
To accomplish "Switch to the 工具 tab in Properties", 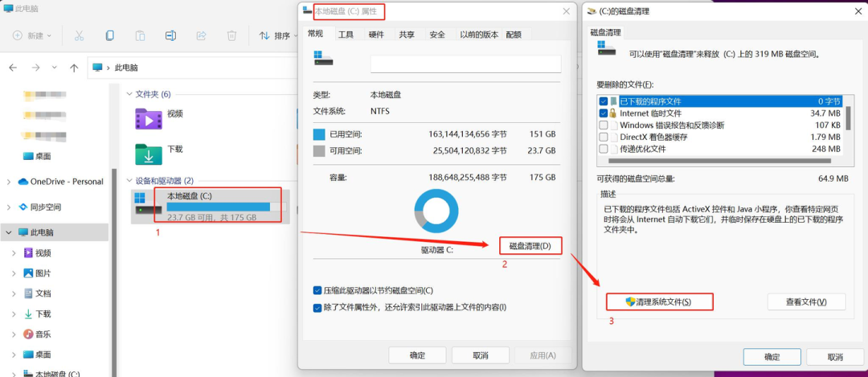I will (x=346, y=35).
